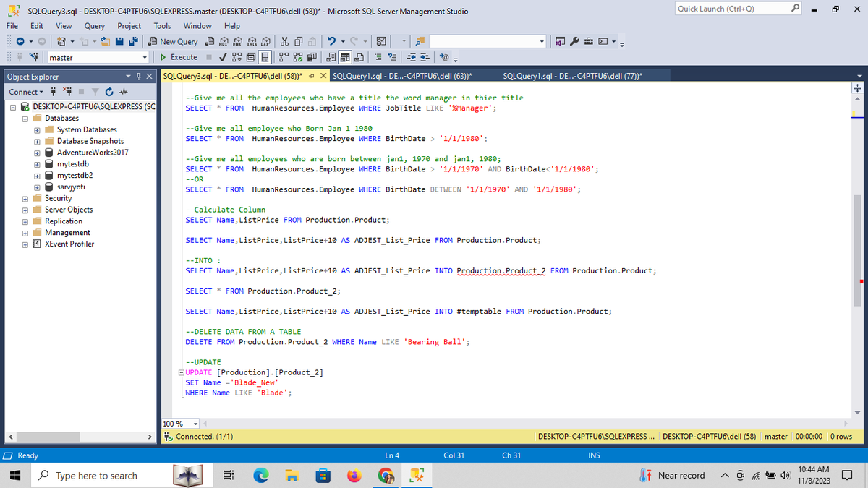Open the Activity Monitor icon
868x488 pixels.
tap(381, 42)
